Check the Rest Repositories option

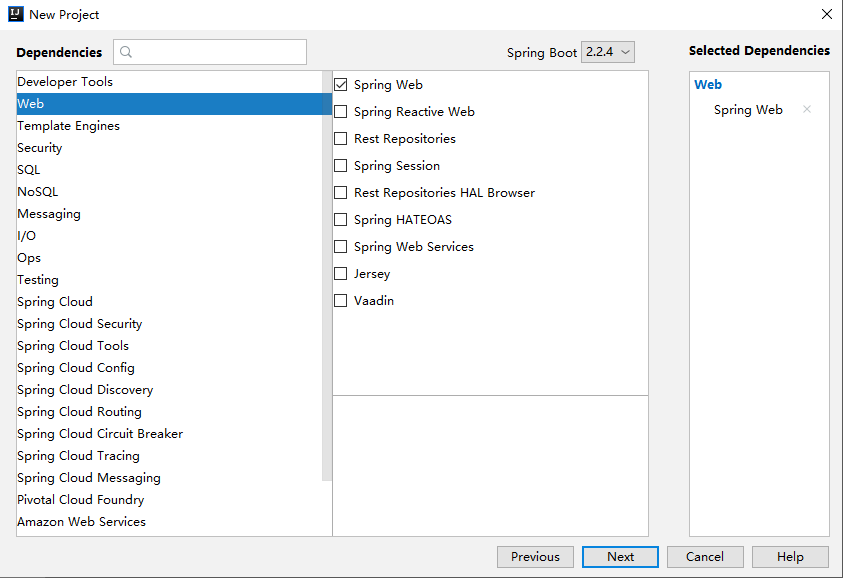click(340, 138)
